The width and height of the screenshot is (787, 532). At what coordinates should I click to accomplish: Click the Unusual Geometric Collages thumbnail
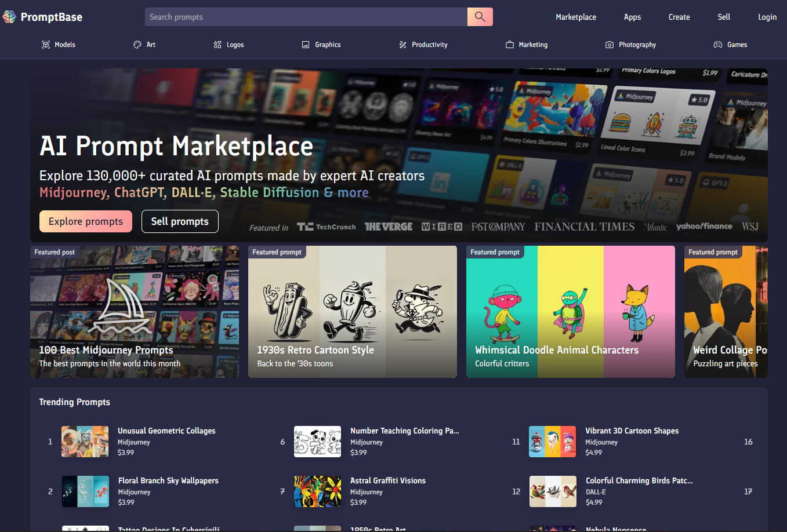(85, 442)
